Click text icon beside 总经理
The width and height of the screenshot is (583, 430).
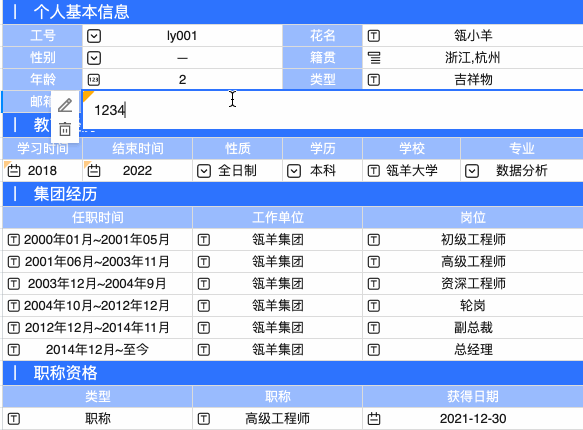pyautogui.click(x=374, y=350)
